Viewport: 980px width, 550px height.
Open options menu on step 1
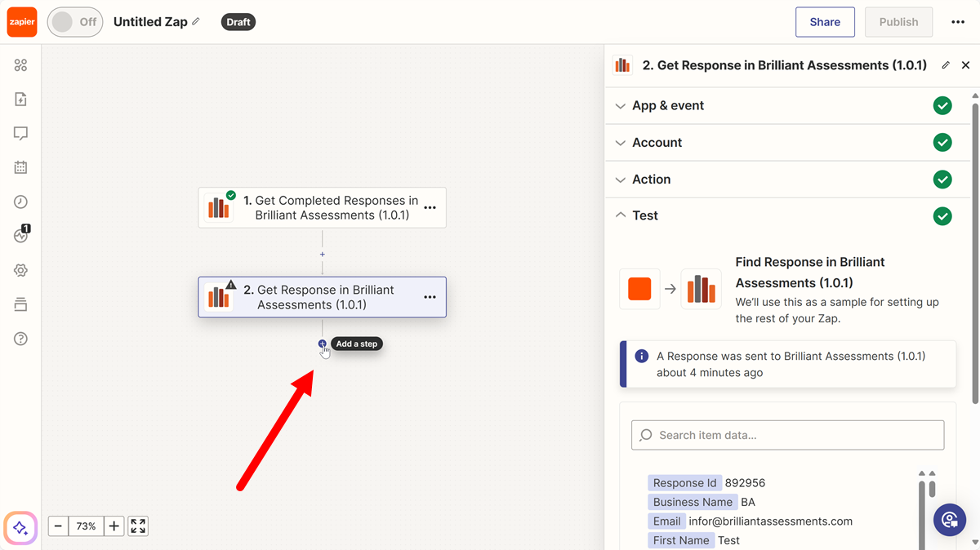pos(430,208)
